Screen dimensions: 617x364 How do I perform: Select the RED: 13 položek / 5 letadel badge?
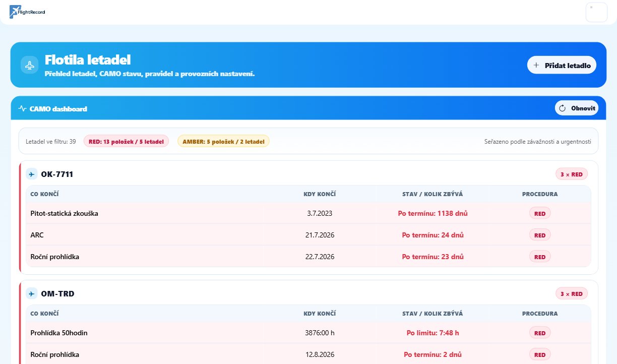127,141
